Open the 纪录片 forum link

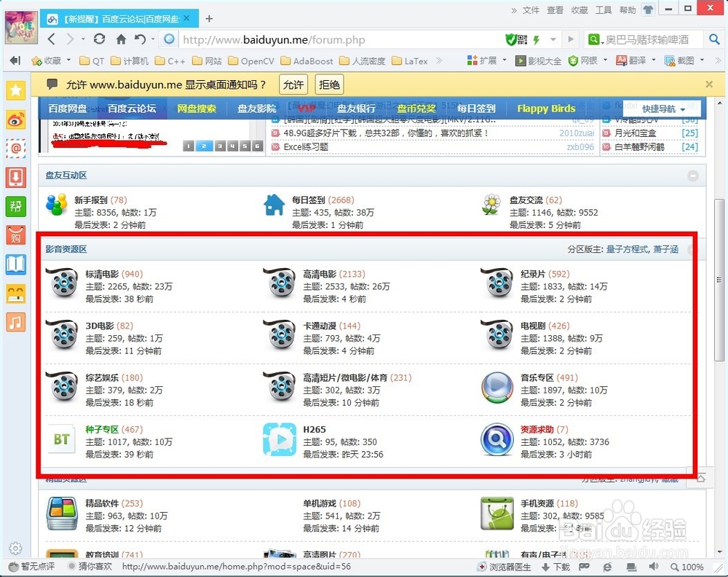533,274
